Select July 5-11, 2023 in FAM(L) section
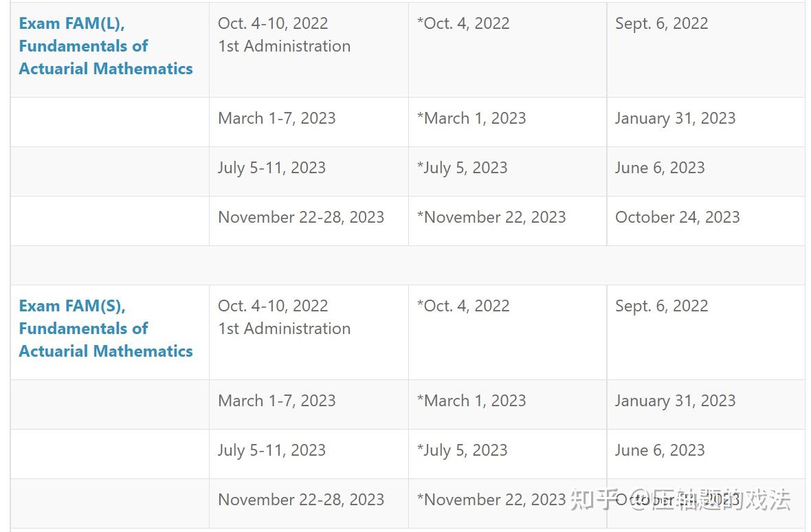811x532 pixels. (x=271, y=168)
